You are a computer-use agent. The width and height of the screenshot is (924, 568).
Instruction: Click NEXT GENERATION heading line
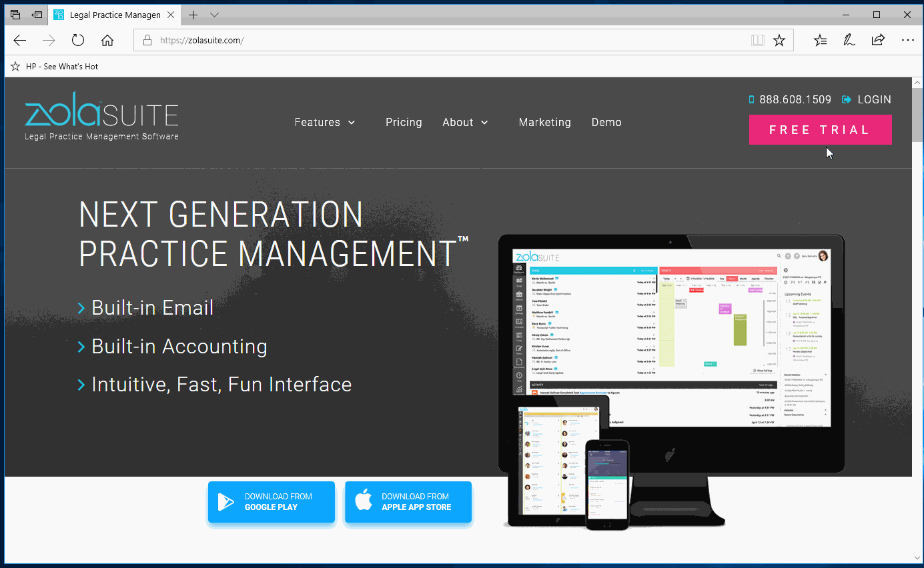221,215
